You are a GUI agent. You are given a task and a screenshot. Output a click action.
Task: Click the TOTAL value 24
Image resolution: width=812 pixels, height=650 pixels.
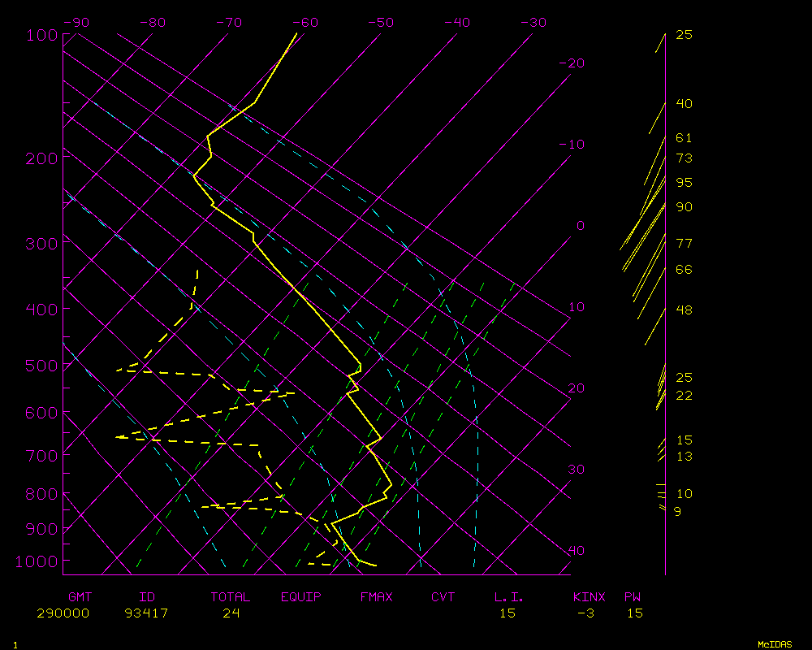coord(231,613)
